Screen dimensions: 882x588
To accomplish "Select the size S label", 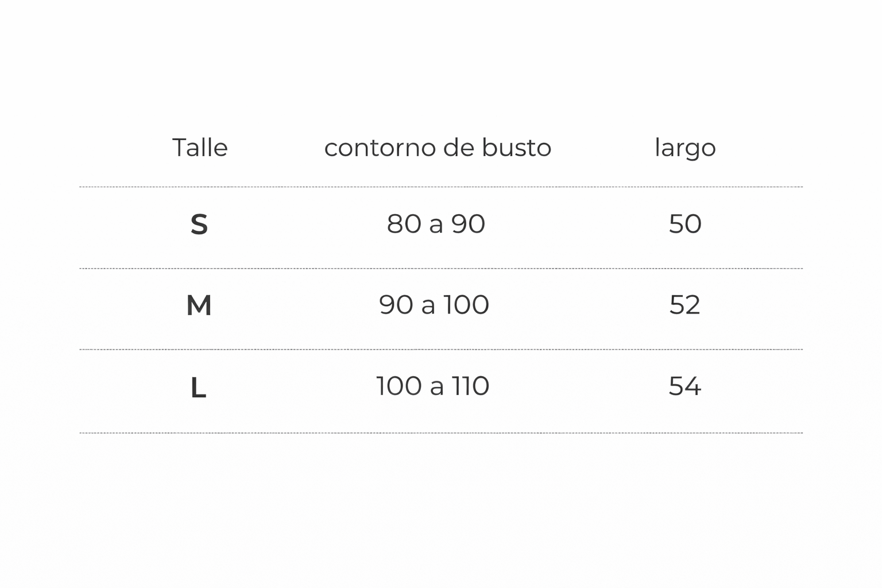I will click(x=199, y=224).
